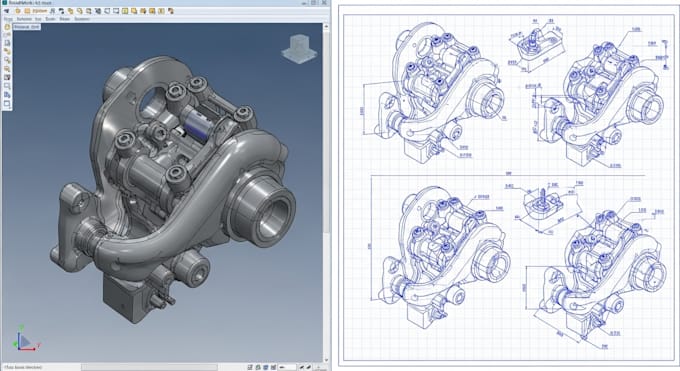Screen dimensions: 680x371
Task: Click the green icon in the bottom status bar
Action: point(258,367)
